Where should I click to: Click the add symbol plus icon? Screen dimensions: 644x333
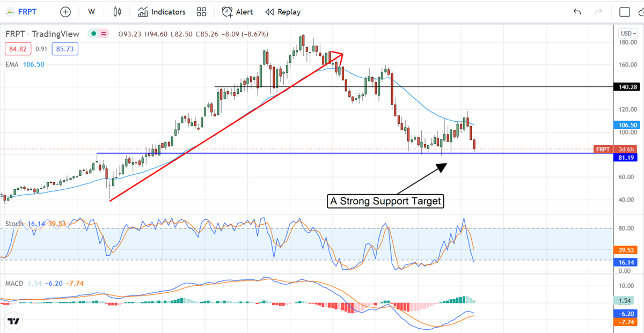point(65,12)
